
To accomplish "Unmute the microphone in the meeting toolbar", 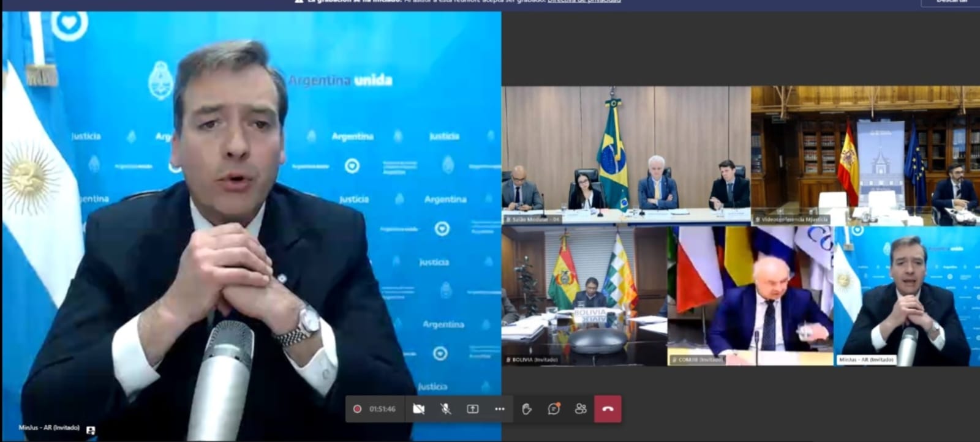I will (446, 409).
